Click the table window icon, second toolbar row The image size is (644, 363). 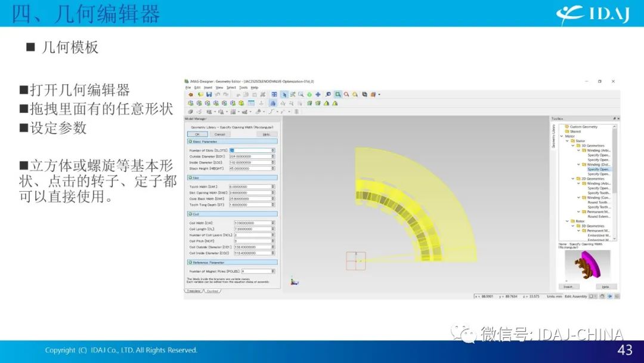[x=251, y=103]
